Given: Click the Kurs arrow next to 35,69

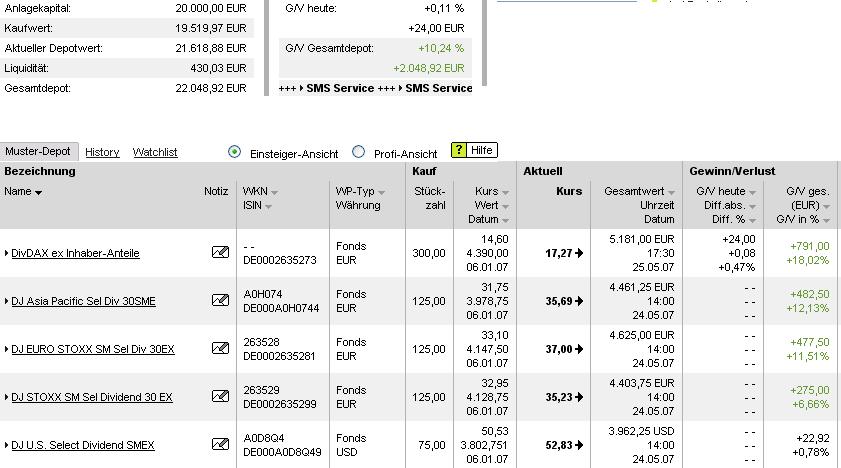Looking at the screenshot, I should coord(579,301).
